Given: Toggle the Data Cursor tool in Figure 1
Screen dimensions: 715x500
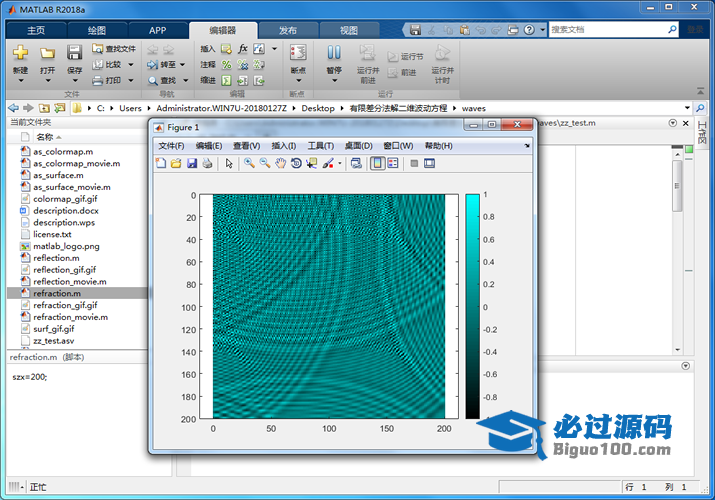Looking at the screenshot, I should tap(312, 163).
